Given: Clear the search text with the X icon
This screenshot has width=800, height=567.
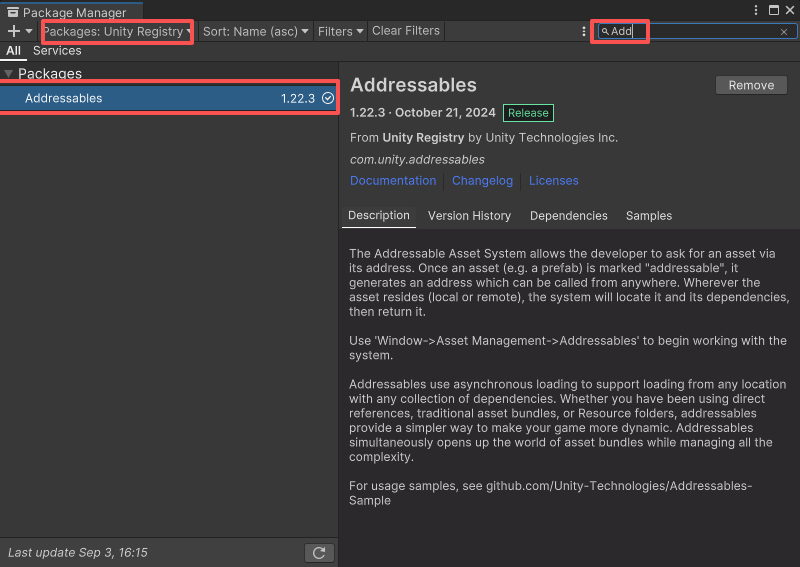Looking at the screenshot, I should (x=784, y=32).
